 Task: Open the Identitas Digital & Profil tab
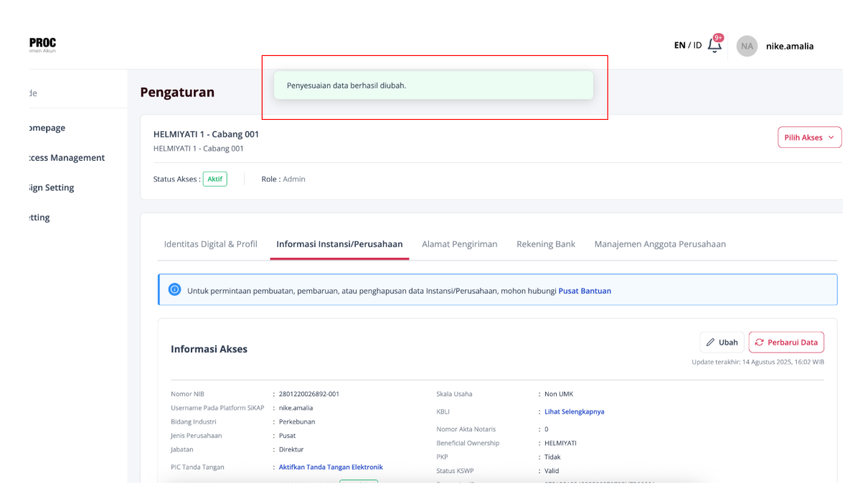click(211, 244)
